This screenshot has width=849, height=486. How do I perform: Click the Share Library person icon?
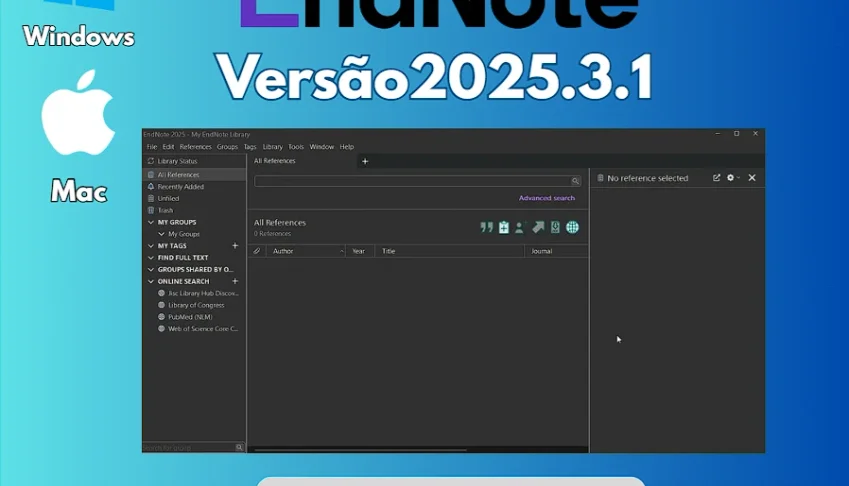click(x=520, y=227)
